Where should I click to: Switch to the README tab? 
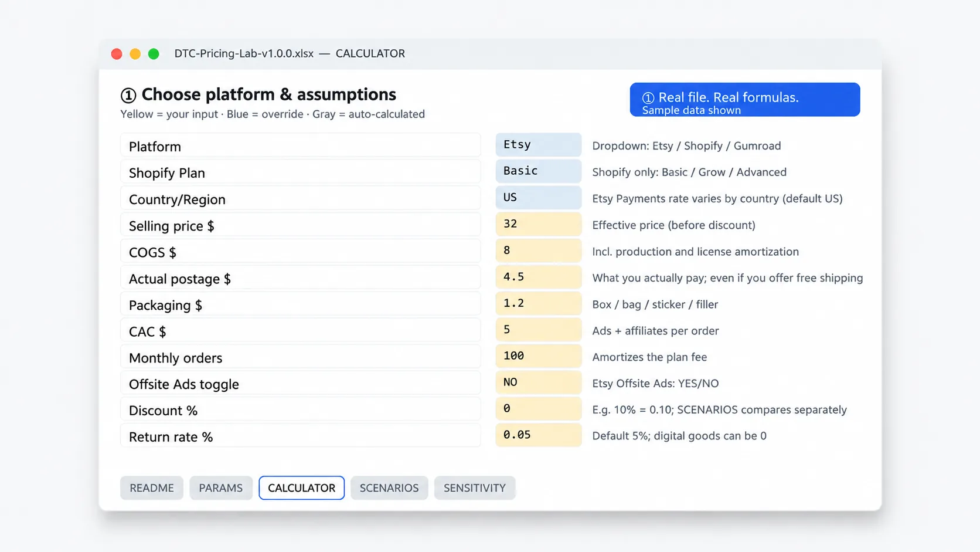[x=152, y=488]
